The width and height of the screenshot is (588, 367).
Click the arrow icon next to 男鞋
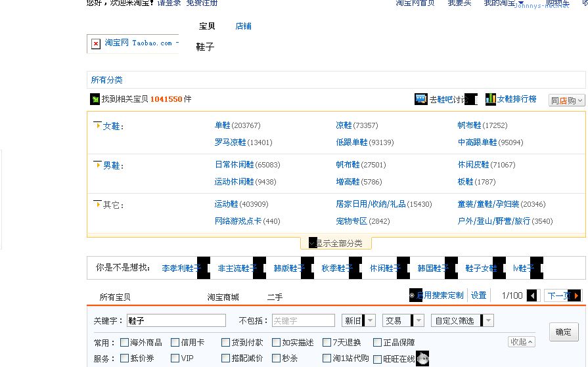[98, 164]
